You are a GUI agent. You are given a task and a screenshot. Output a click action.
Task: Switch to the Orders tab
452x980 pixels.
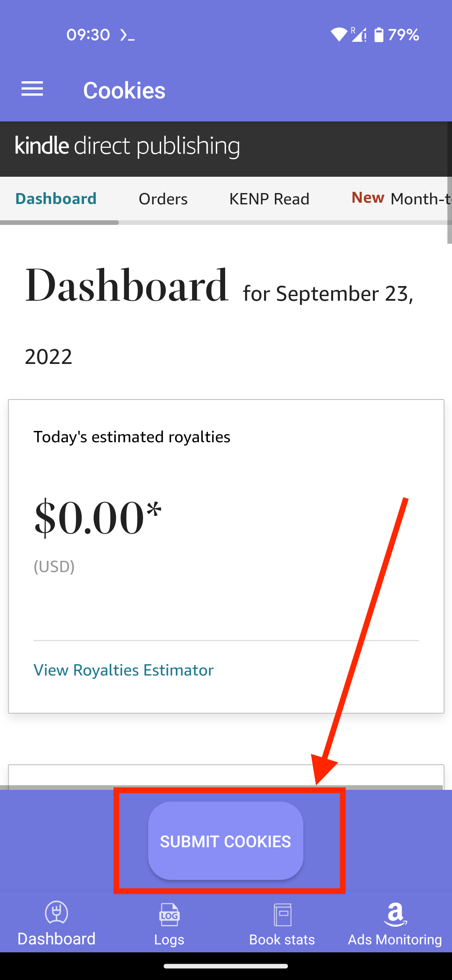coord(163,199)
